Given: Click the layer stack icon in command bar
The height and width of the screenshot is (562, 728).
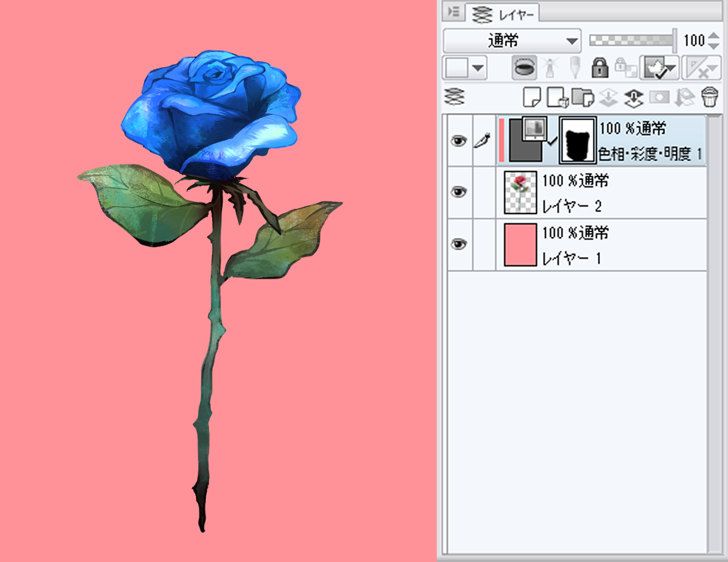Looking at the screenshot, I should (x=454, y=97).
